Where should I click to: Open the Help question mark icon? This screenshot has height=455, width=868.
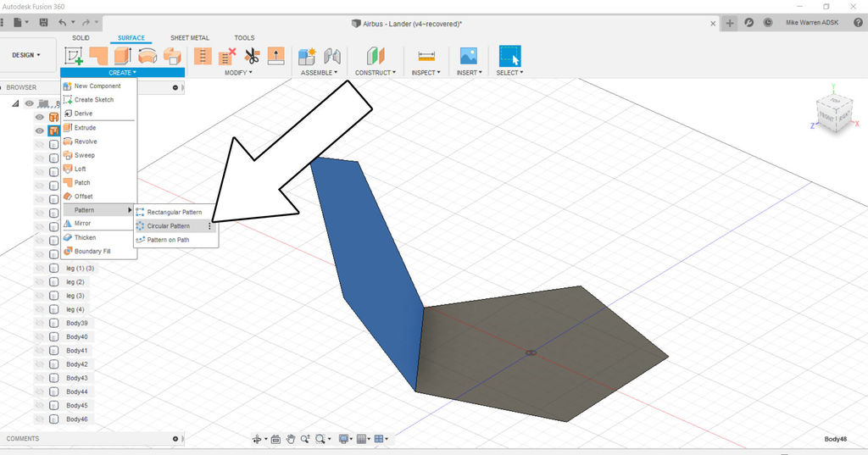[x=859, y=23]
